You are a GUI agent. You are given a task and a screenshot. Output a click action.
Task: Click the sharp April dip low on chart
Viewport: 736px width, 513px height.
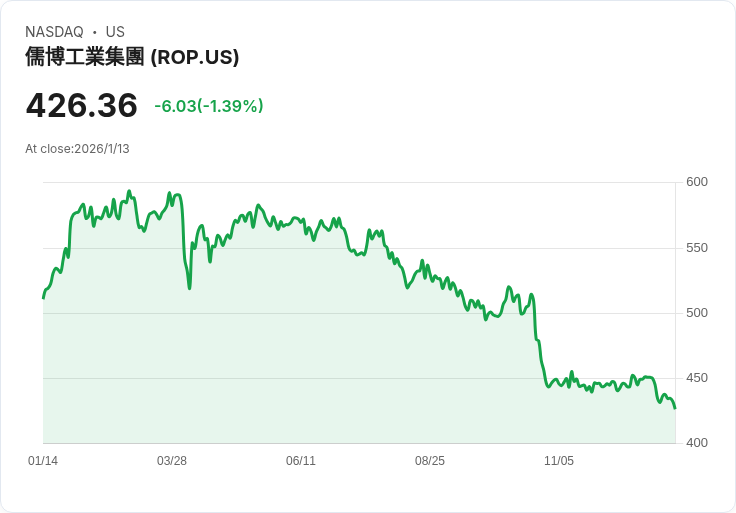pyautogui.click(x=189, y=288)
